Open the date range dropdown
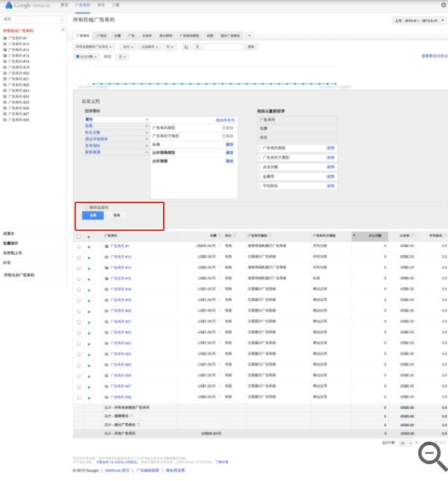 pyautogui.click(x=418, y=20)
